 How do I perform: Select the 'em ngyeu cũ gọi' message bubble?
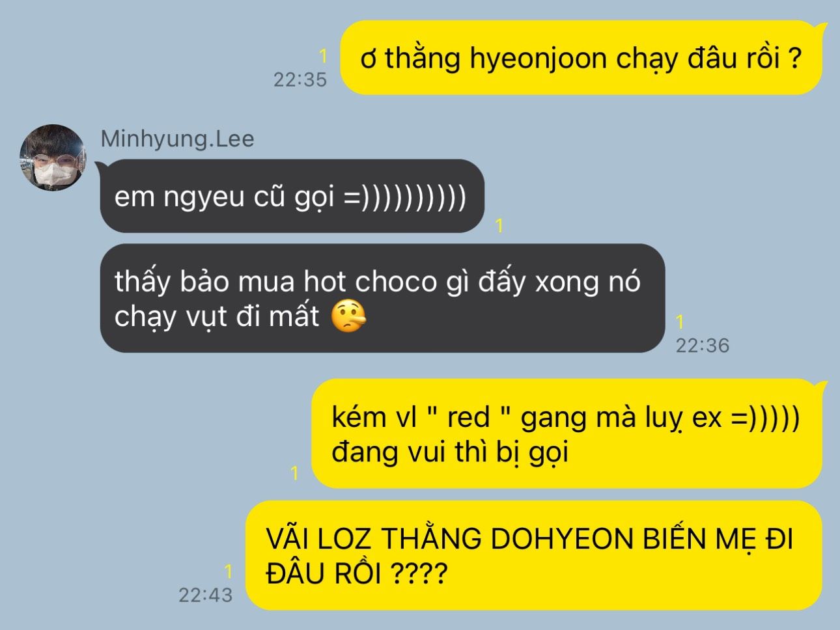click(x=292, y=196)
